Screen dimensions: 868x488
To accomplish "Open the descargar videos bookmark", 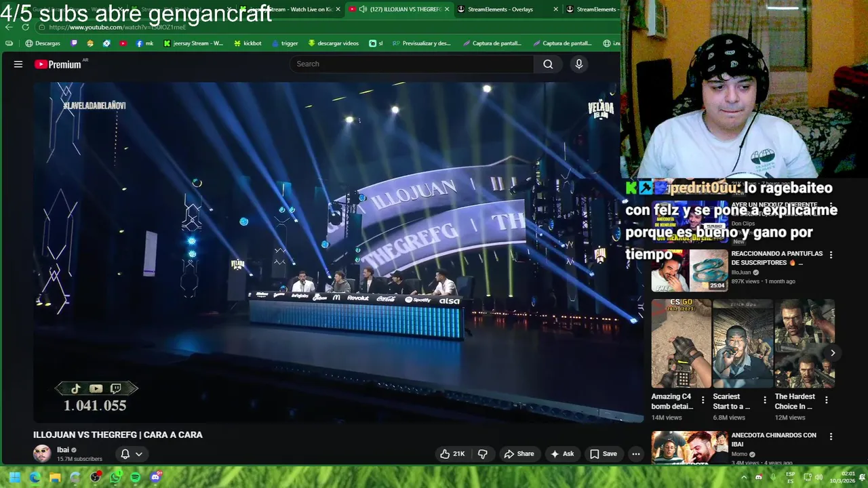I will tap(333, 43).
